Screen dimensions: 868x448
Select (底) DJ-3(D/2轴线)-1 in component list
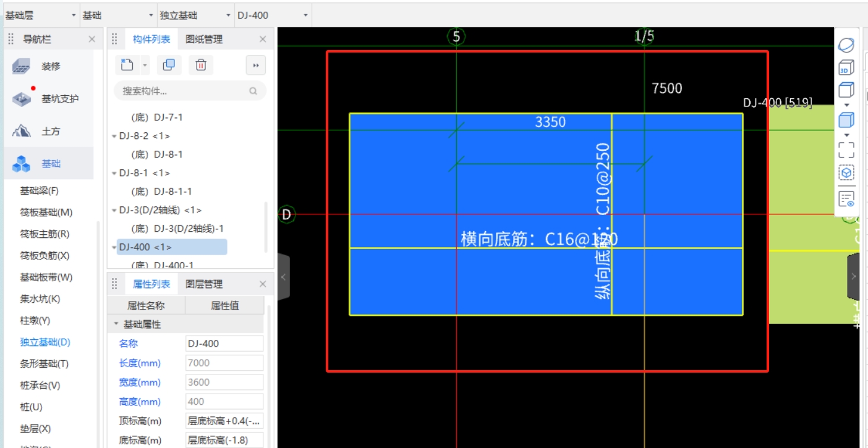(x=177, y=229)
